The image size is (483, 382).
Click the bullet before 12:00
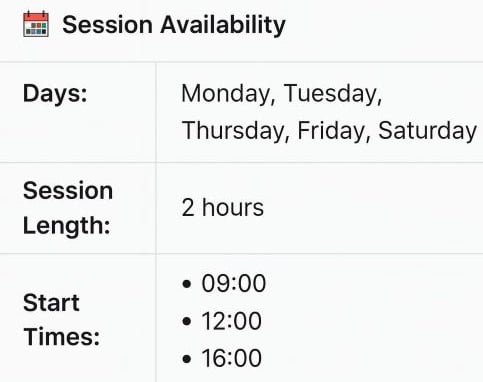click(187, 321)
